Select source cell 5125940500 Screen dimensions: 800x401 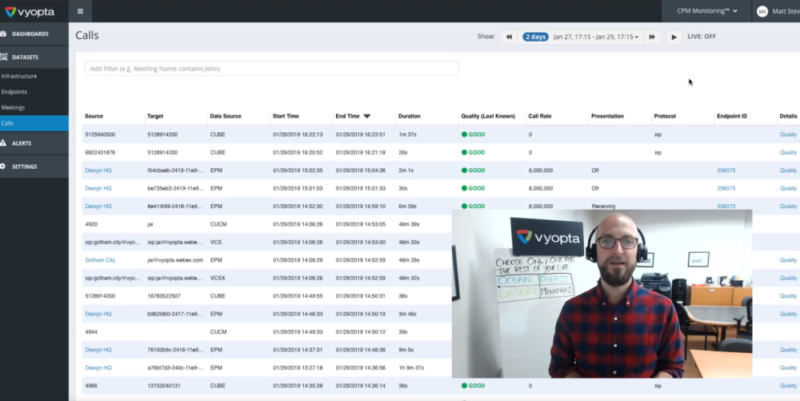point(100,135)
